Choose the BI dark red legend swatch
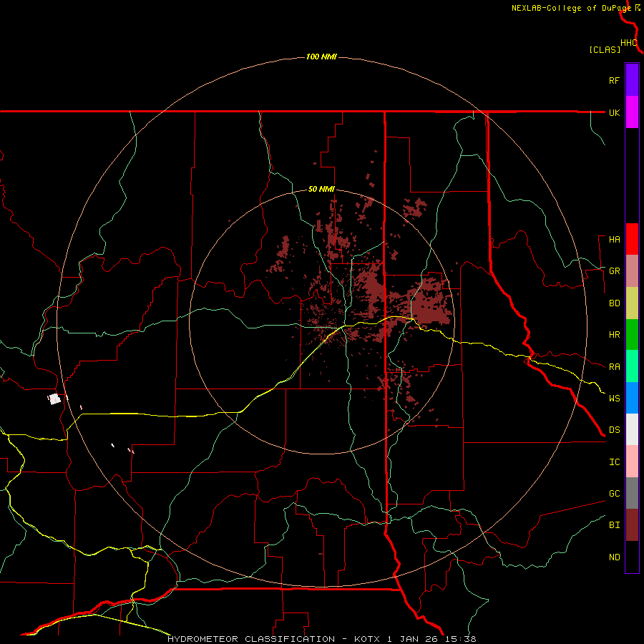Viewport: 644px width, 644px height. coord(632,525)
